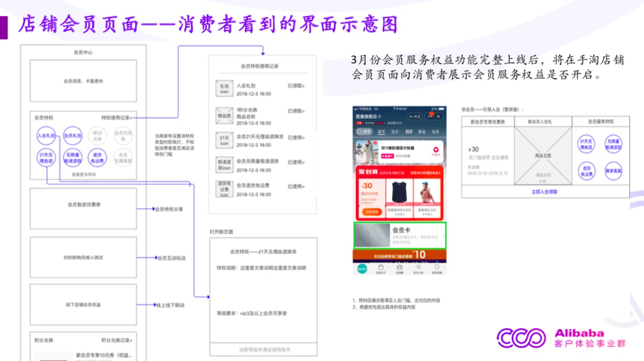The image size is (644, 361).
Task: Switch to 双11 tab in phone mockup
Action: (x=408, y=131)
